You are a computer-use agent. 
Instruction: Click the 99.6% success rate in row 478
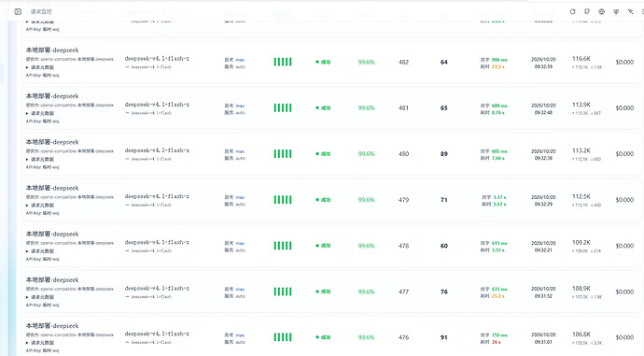tap(366, 246)
